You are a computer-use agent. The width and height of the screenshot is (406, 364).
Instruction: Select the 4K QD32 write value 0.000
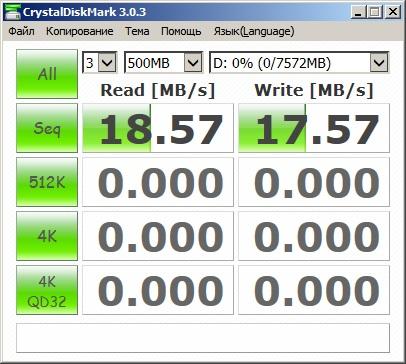(314, 290)
